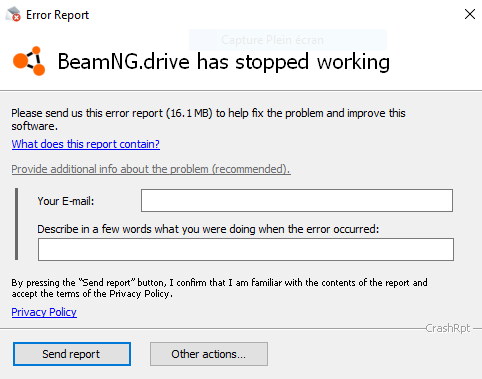Open the 'What does this report contain?' link

(x=86, y=144)
